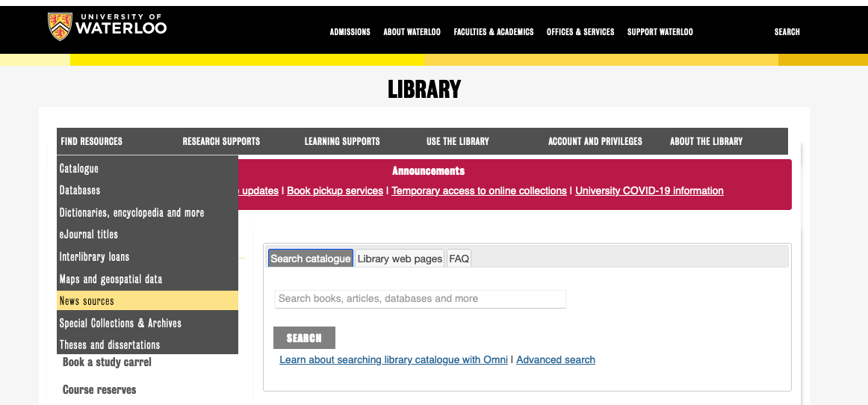868x405 pixels.
Task: Open Special Collections & Archives
Action: pyautogui.click(x=120, y=324)
